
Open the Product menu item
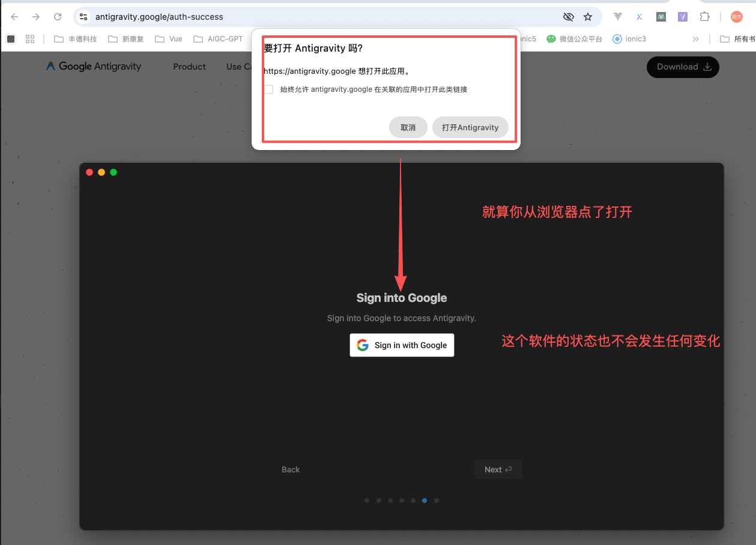tap(189, 67)
